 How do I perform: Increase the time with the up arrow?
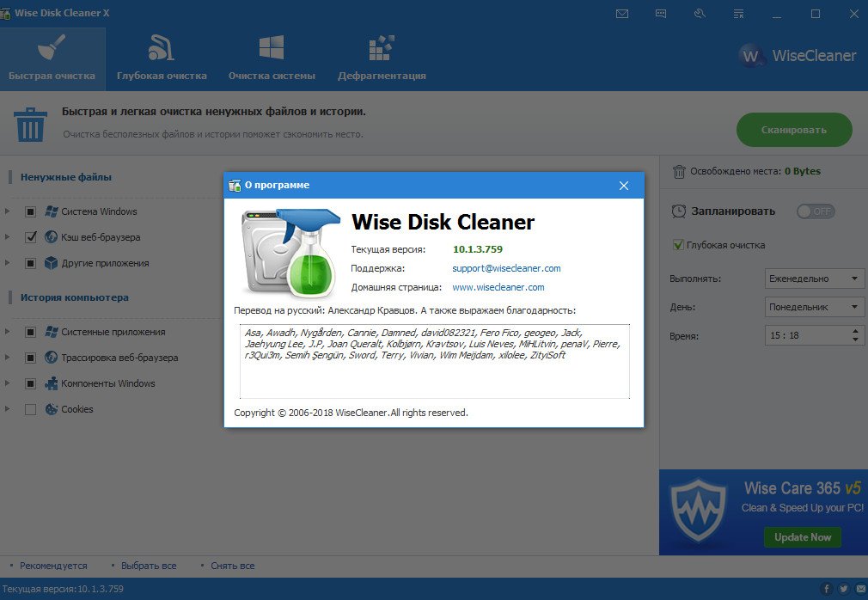[855, 330]
